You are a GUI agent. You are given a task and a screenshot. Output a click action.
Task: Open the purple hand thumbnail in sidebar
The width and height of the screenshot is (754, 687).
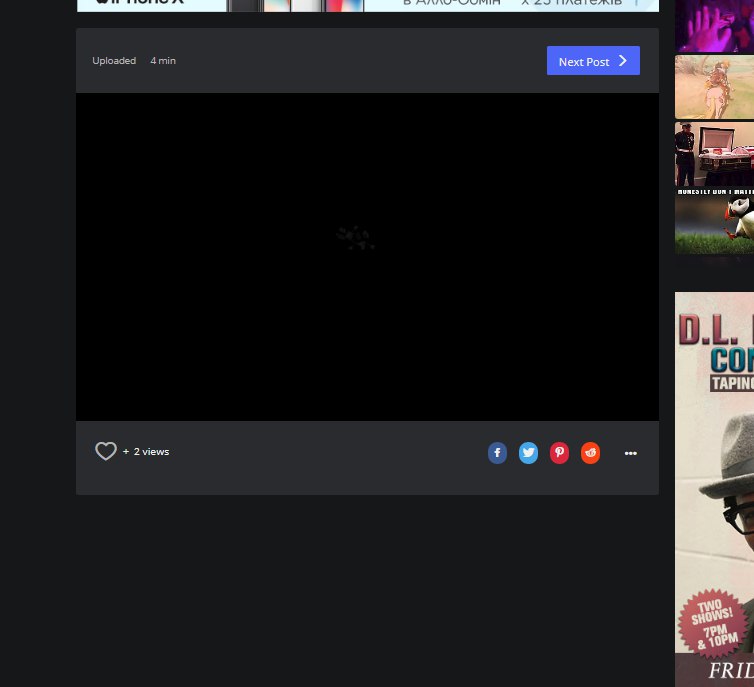714,26
